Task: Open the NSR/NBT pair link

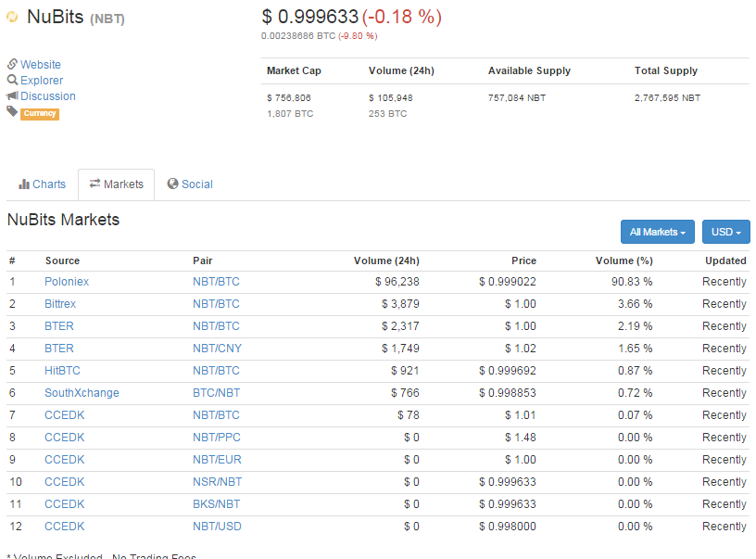Action: point(217,481)
